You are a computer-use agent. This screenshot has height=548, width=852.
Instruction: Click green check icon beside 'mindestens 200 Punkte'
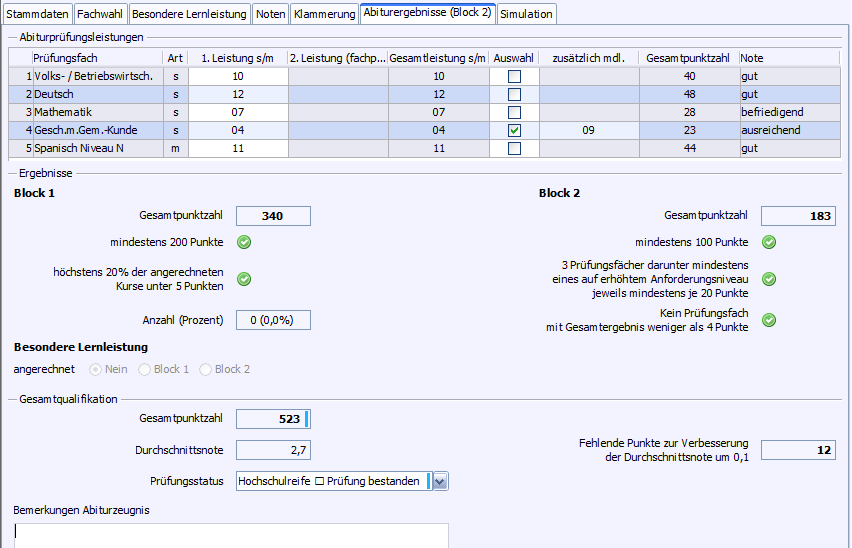pos(244,242)
